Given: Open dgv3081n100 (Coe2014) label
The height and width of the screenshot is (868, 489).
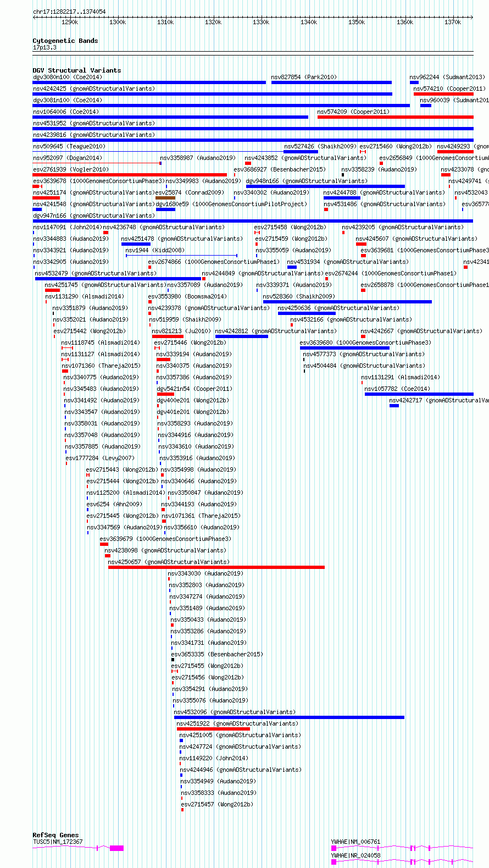Looking at the screenshot, I should click(x=67, y=100).
